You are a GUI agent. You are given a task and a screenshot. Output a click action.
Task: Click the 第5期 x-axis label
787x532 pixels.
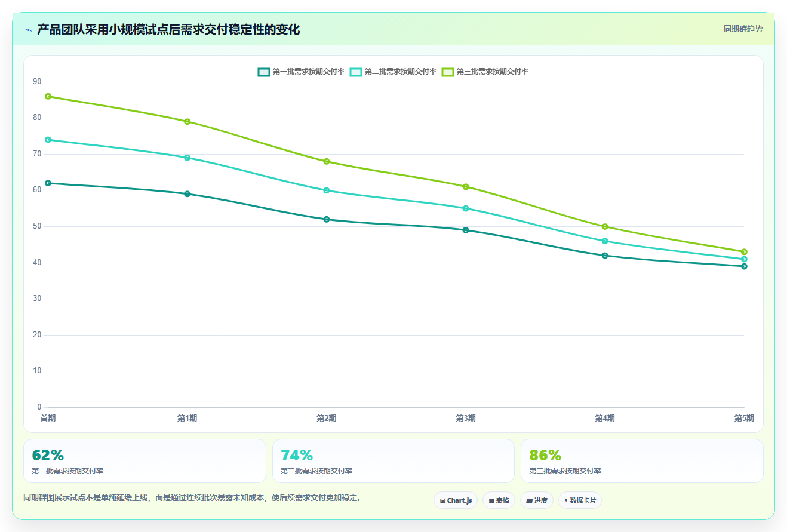(744, 418)
